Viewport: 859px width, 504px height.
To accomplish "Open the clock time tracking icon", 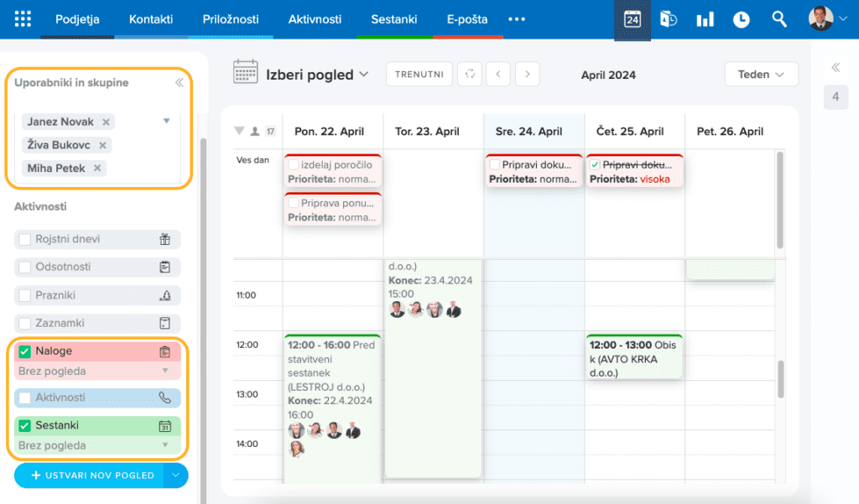I will [x=742, y=19].
